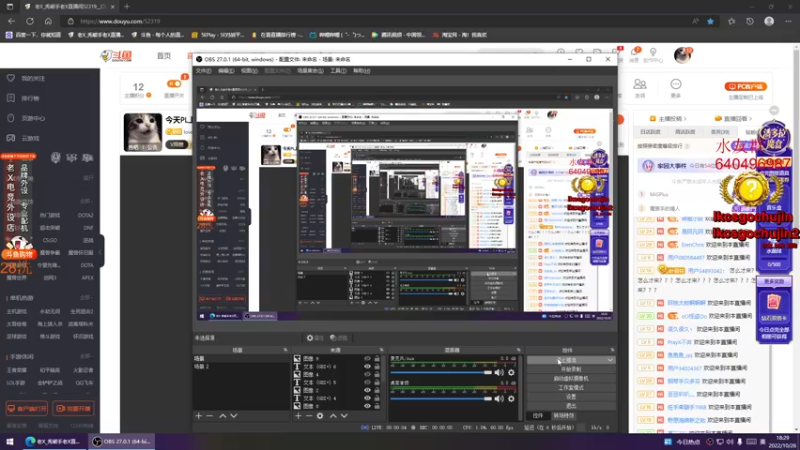Open the 场景集合 menu in OBS
Image resolution: width=800 pixels, height=450 pixels.
click(310, 71)
